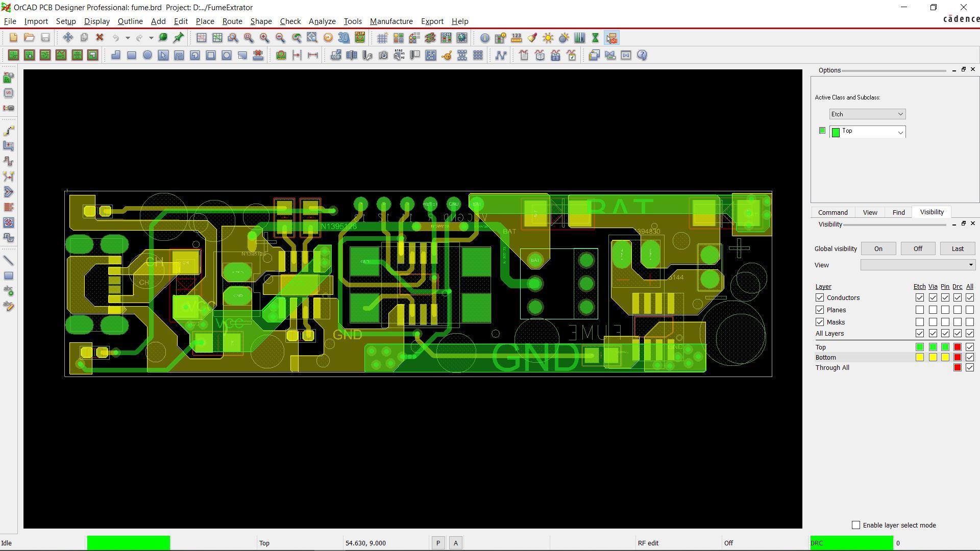Toggle the Planes layer checkbox
The image size is (980, 551).
click(820, 310)
